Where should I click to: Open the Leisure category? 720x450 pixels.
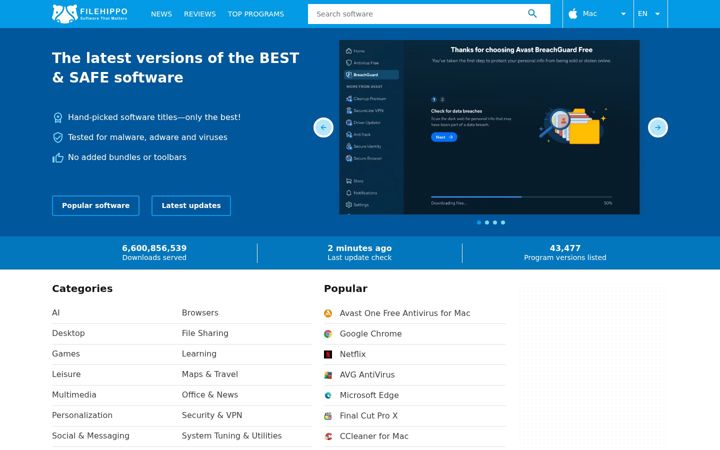coord(66,374)
